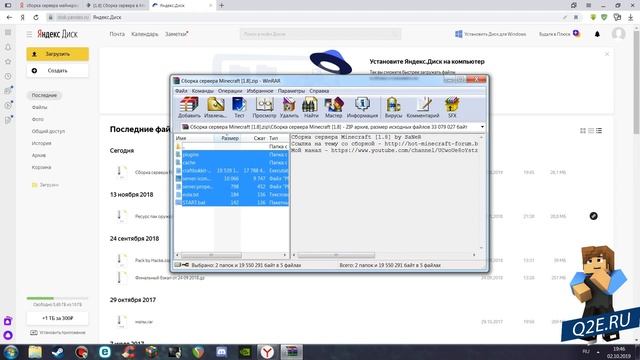This screenshot has height=360, width=640.
Task: Open the Почта link in Yandex header
Action: [117, 34]
